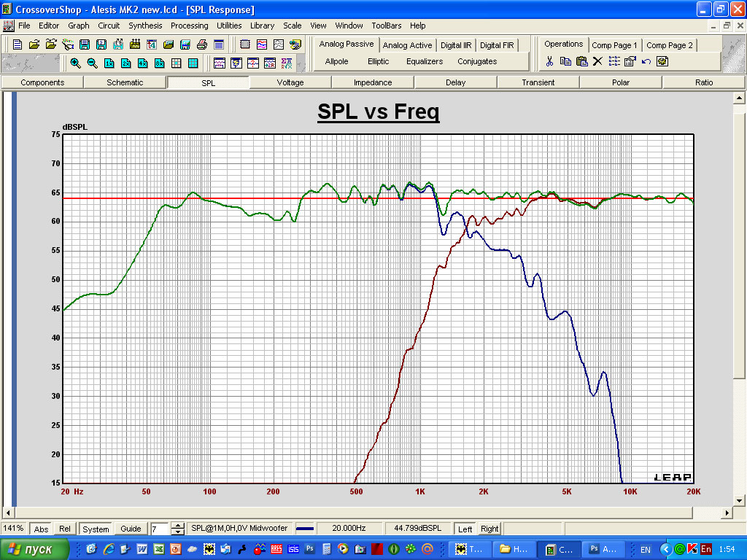Click the Copy icon in Operations

click(x=565, y=61)
